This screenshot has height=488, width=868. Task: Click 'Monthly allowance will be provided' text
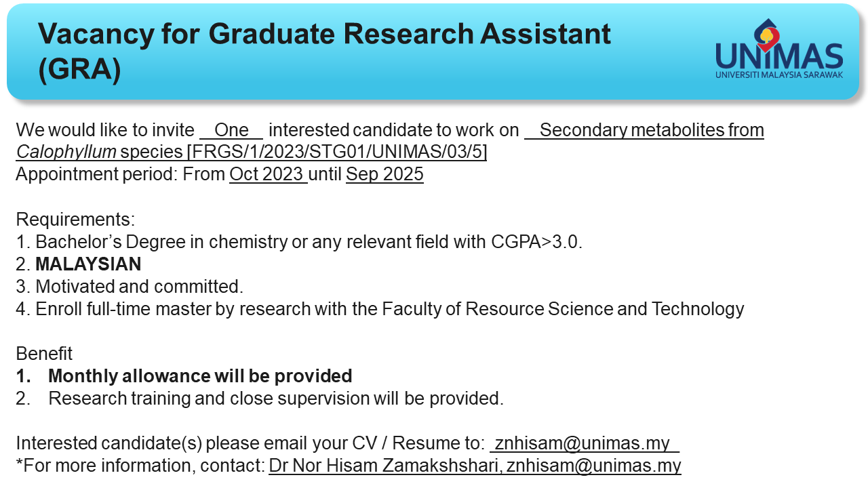200,376
